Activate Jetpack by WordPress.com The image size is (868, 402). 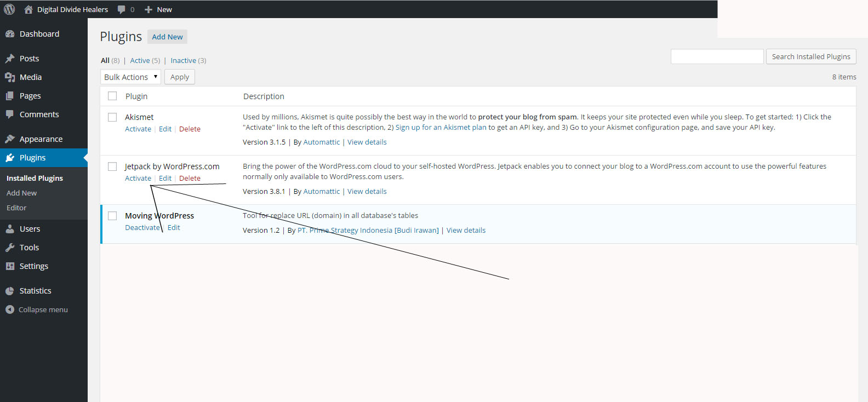coord(138,178)
